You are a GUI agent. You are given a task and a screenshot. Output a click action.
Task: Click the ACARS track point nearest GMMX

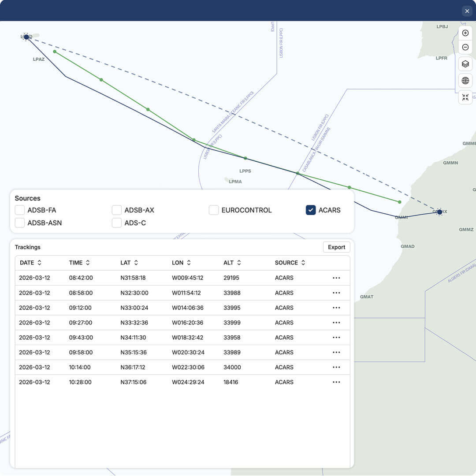(399, 202)
